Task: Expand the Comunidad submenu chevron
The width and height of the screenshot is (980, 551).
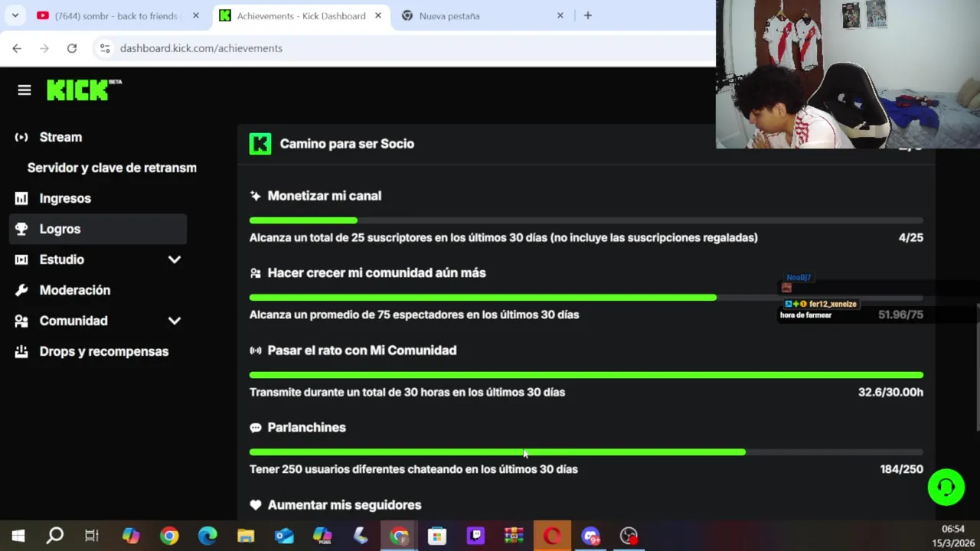Action: [175, 321]
